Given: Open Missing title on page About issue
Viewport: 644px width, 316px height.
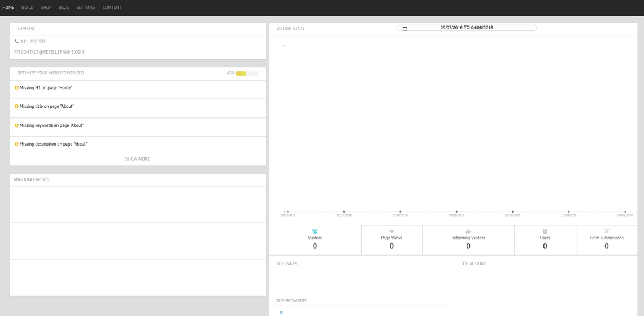Looking at the screenshot, I should tap(46, 107).
